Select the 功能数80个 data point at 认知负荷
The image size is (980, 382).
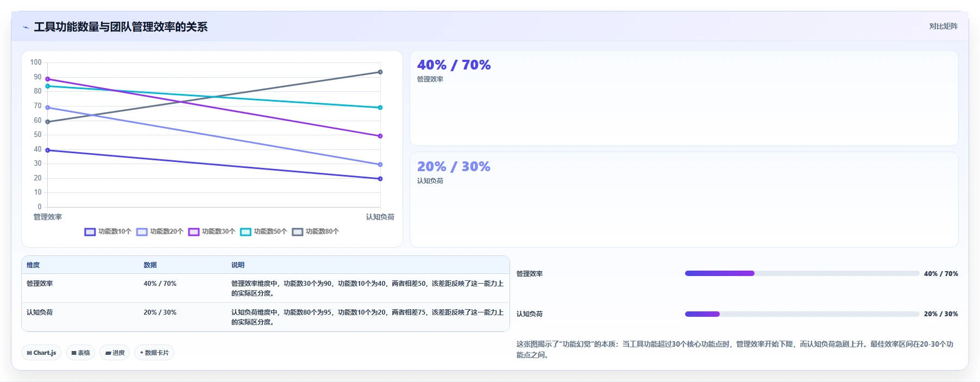click(380, 72)
